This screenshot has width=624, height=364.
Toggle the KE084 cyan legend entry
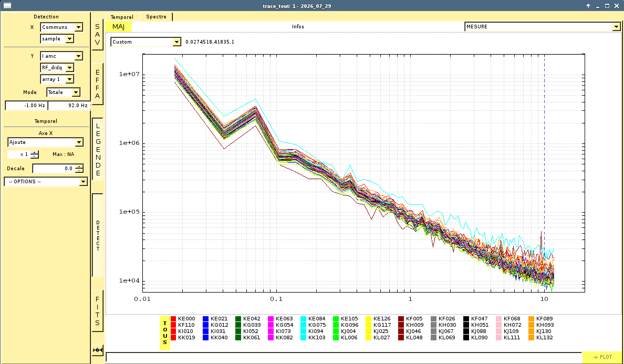pyautogui.click(x=313, y=319)
